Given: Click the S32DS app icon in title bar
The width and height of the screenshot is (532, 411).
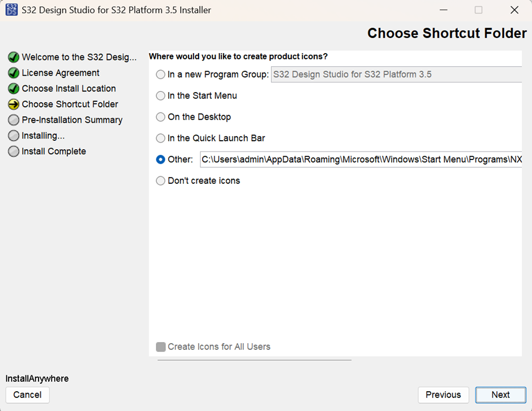Looking at the screenshot, I should click(11, 10).
